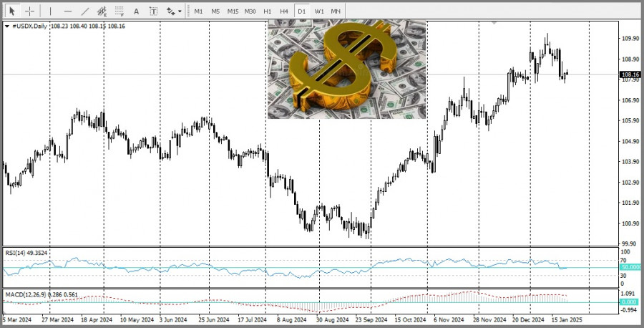Image resolution: width=644 pixels, height=328 pixels.
Task: Click the '20 Dec 2024' date label
Action: click(x=528, y=320)
